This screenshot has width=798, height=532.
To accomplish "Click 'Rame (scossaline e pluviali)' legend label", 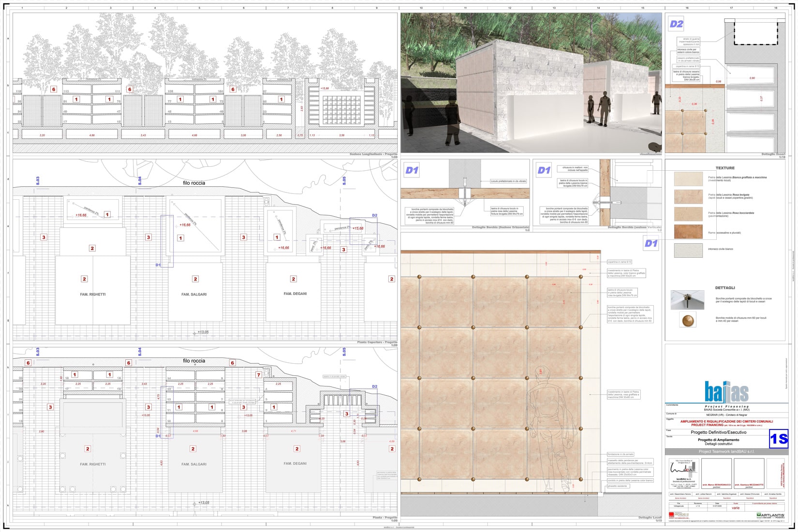I will click(x=724, y=233).
